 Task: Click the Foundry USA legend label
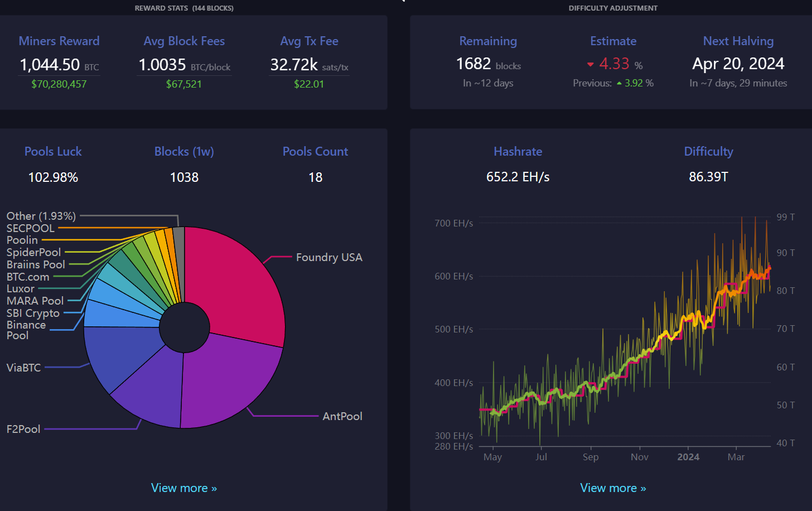point(329,257)
